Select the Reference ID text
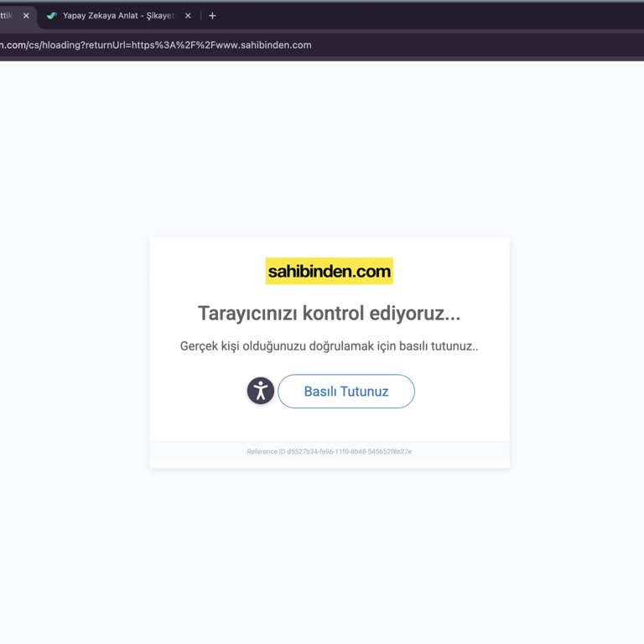 click(x=329, y=451)
